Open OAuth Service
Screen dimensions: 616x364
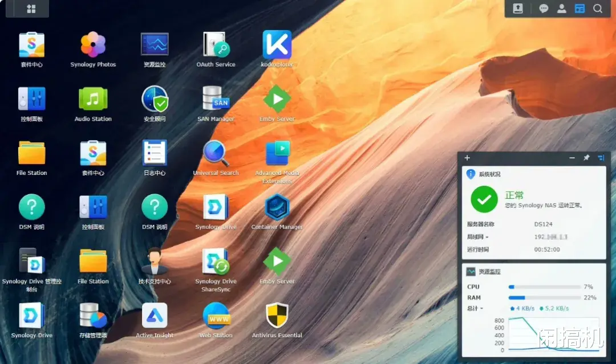point(216,50)
